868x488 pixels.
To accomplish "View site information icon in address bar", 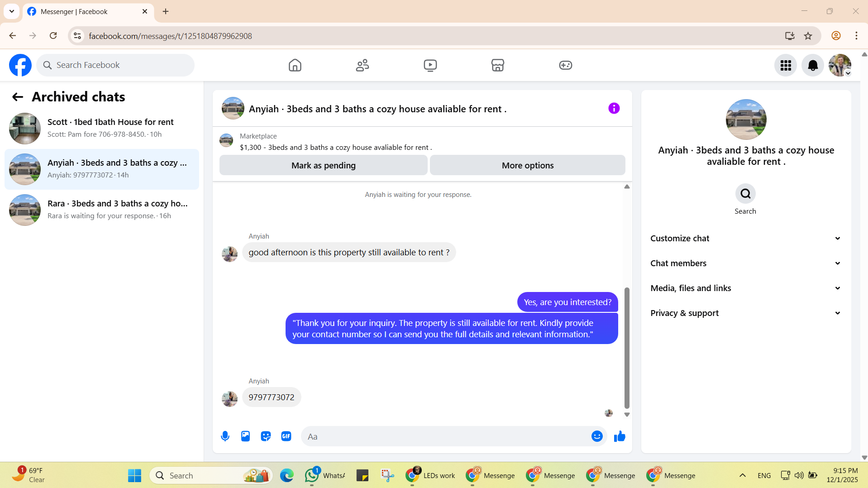I will [x=77, y=36].
